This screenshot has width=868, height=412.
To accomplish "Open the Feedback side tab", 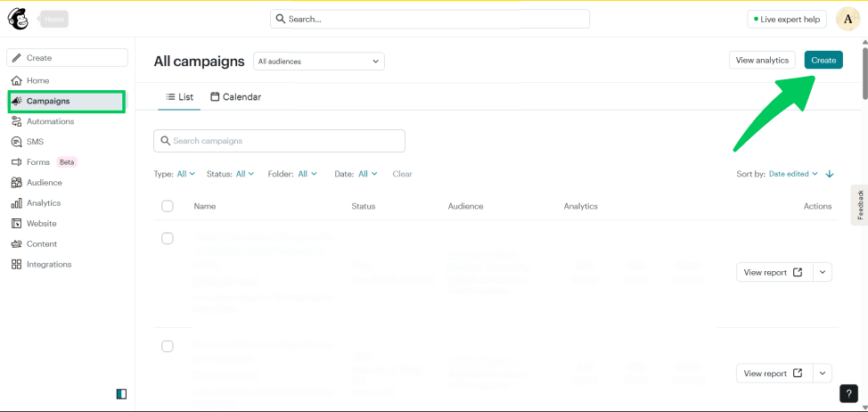I will [860, 205].
